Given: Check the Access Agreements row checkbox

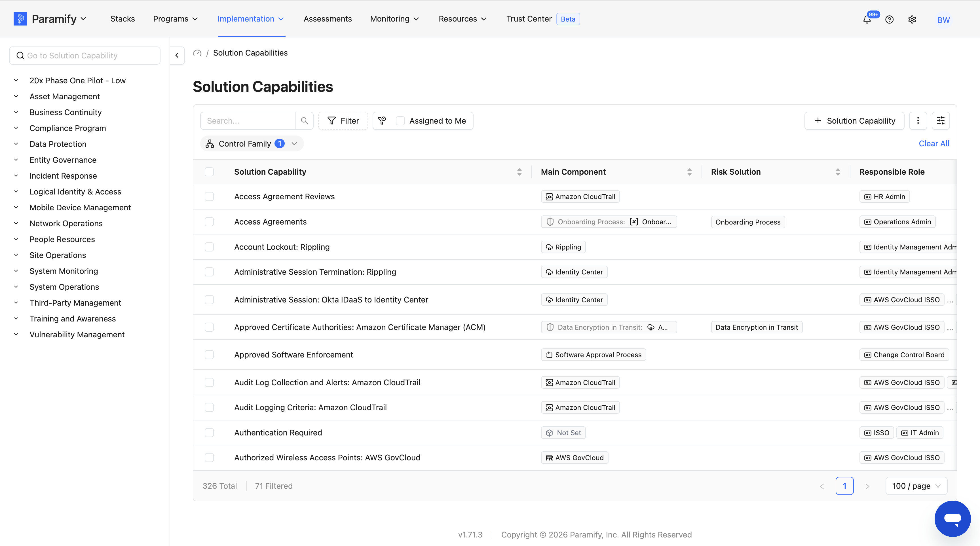Looking at the screenshot, I should [209, 222].
